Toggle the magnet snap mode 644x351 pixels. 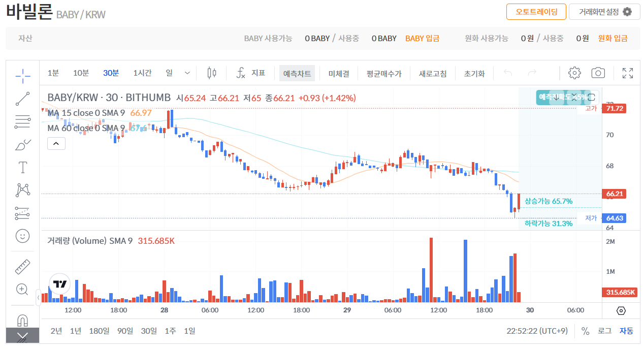(22, 320)
